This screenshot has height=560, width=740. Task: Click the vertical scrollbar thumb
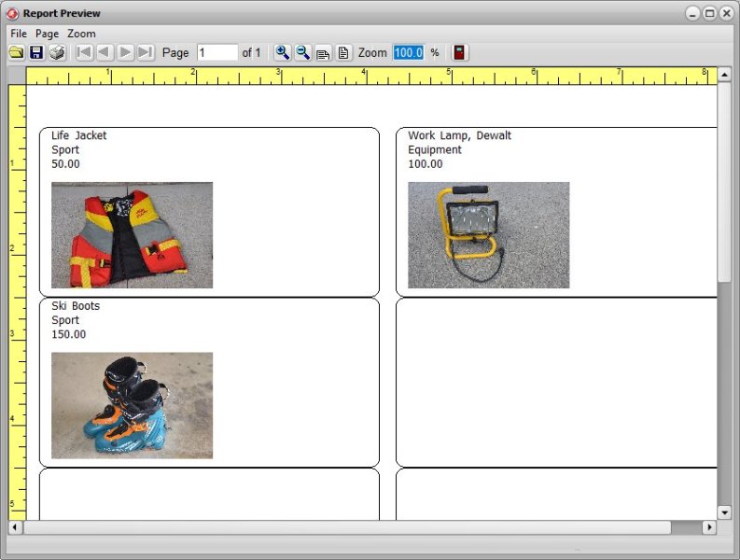click(724, 182)
